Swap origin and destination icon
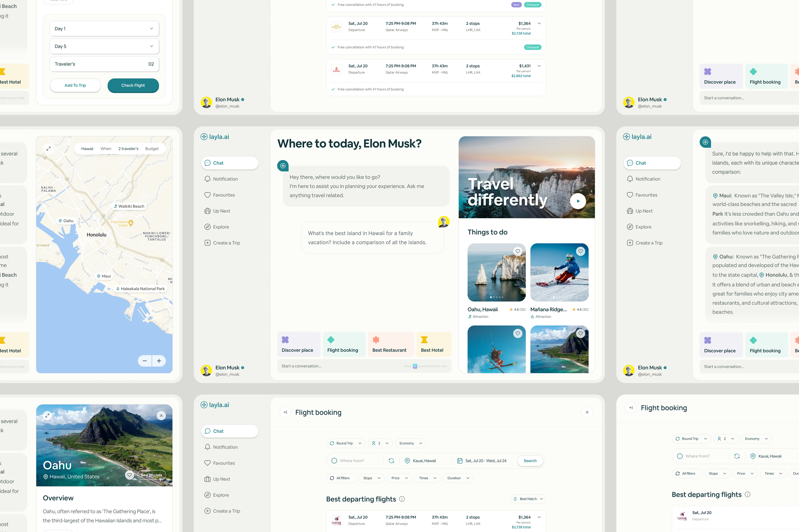 point(391,461)
